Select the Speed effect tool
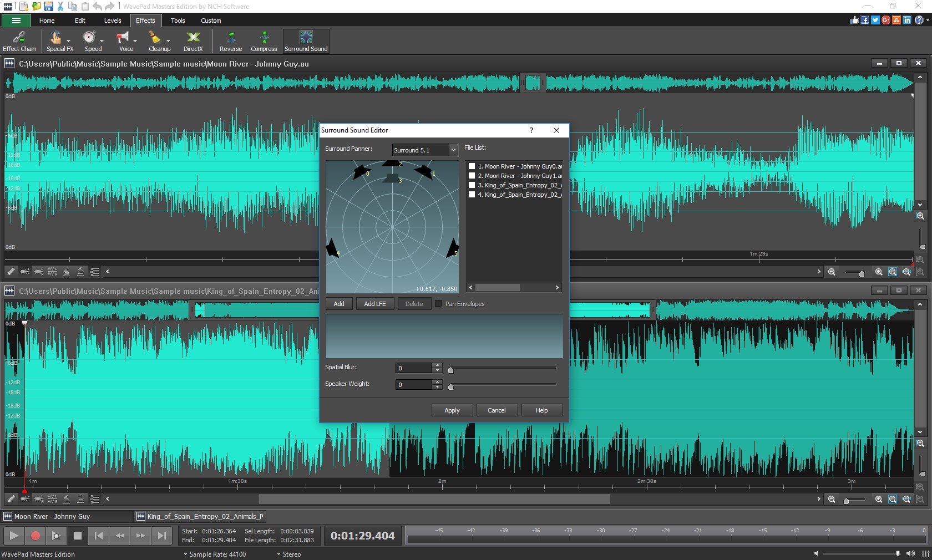This screenshot has width=932, height=560. 90,40
